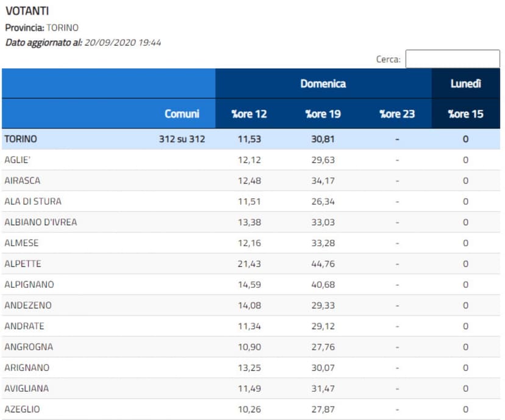Open the AGLIE' municipality row
505x420 pixels.
17,160
